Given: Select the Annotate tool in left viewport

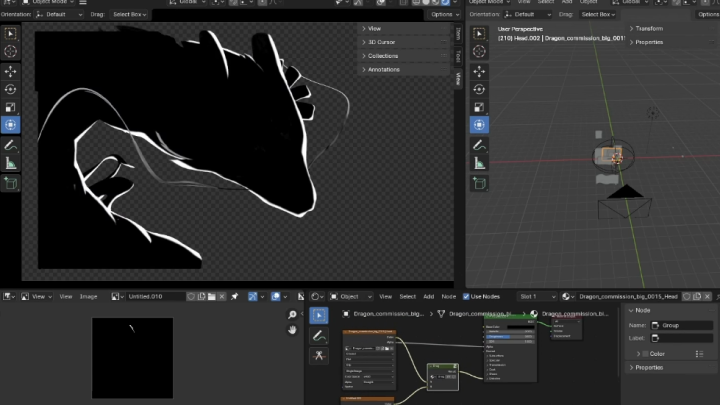Looking at the screenshot, I should tap(10, 146).
